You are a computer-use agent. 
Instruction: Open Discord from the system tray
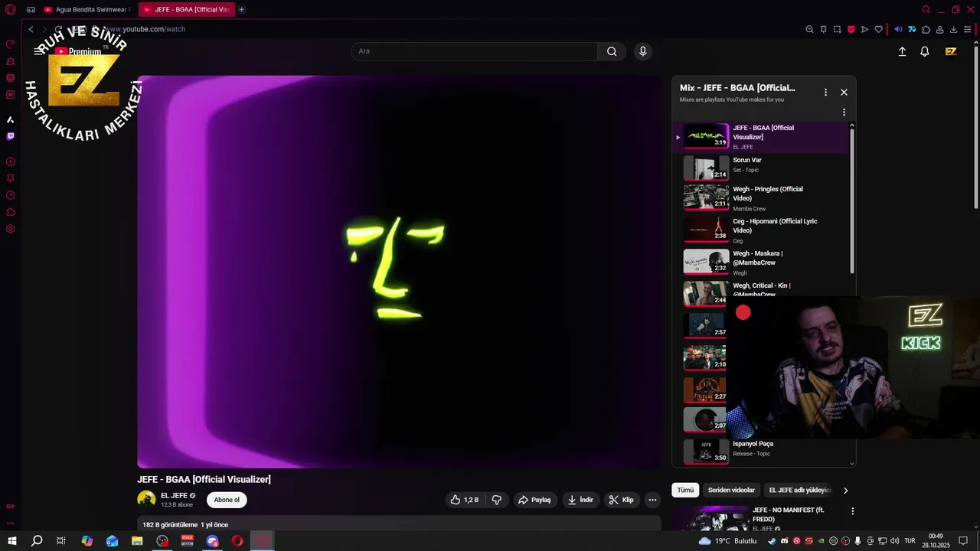(x=784, y=541)
